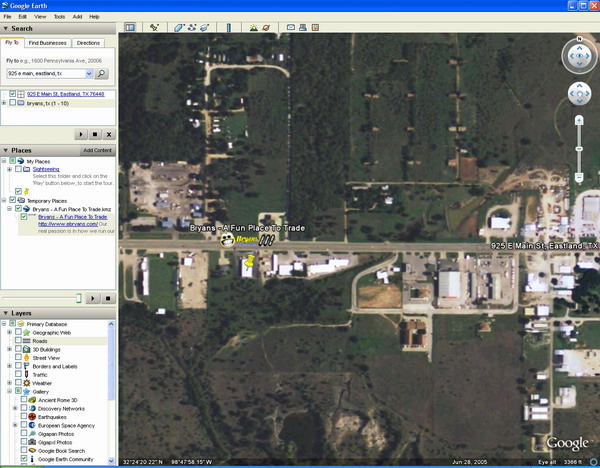Enable the 3D Buildings checkbox
The image size is (600, 468).
18,349
